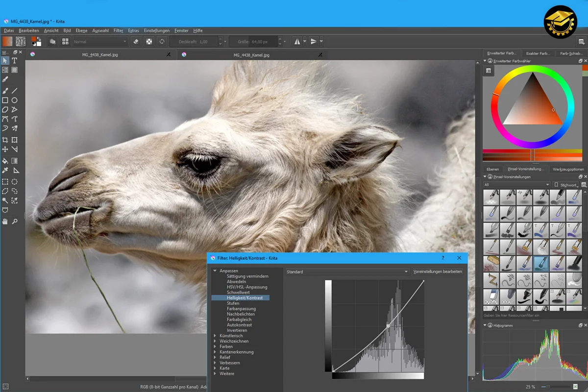Open the Datei menu

coord(9,30)
